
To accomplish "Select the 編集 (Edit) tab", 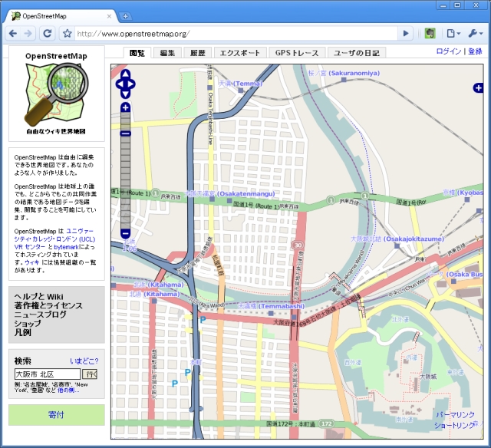I will (167, 53).
